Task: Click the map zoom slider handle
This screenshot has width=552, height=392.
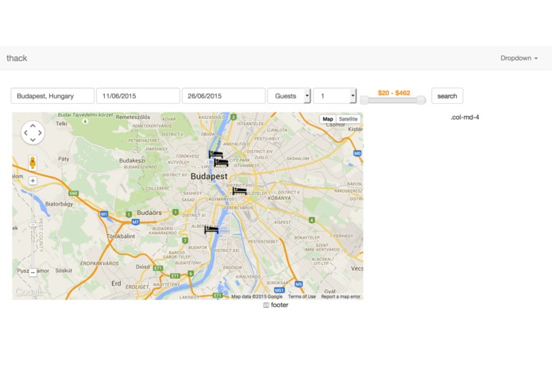Action: coord(33,225)
